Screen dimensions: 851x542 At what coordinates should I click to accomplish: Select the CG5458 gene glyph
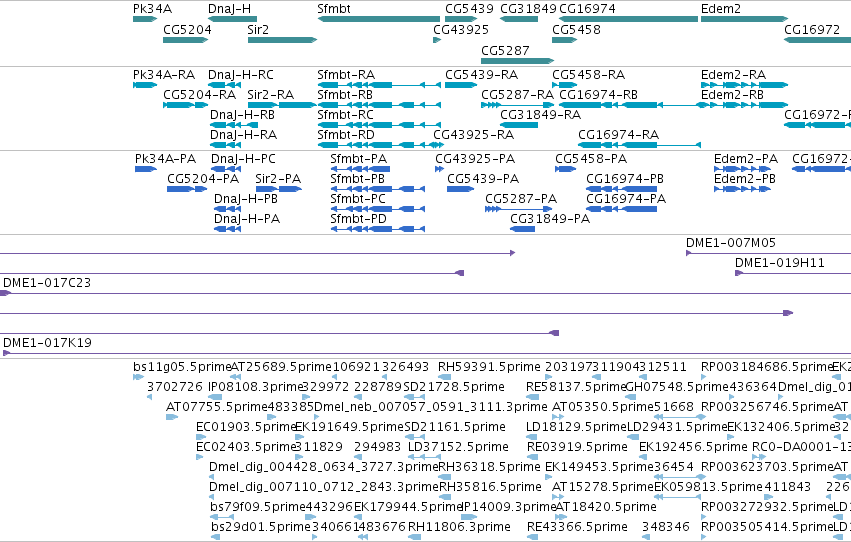[x=564, y=40]
